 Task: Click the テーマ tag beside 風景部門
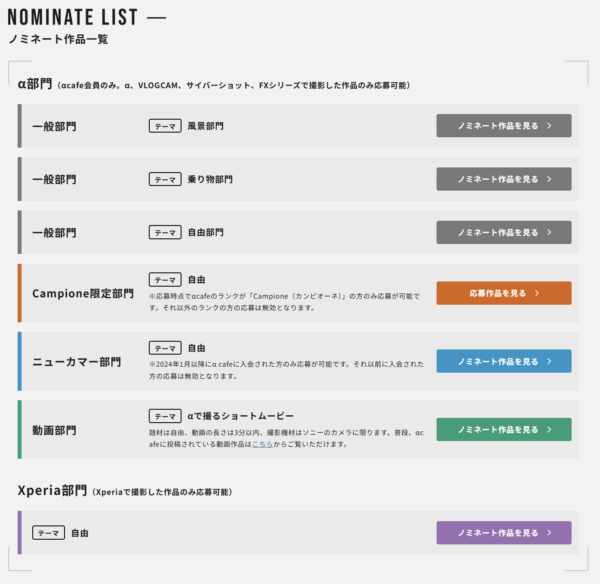[164, 126]
